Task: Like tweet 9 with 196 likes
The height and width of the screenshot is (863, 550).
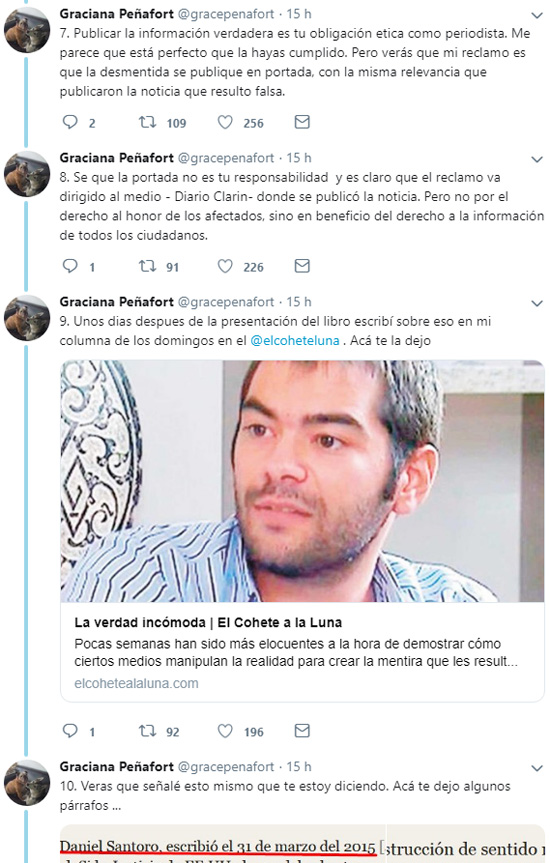Action: click(x=225, y=731)
